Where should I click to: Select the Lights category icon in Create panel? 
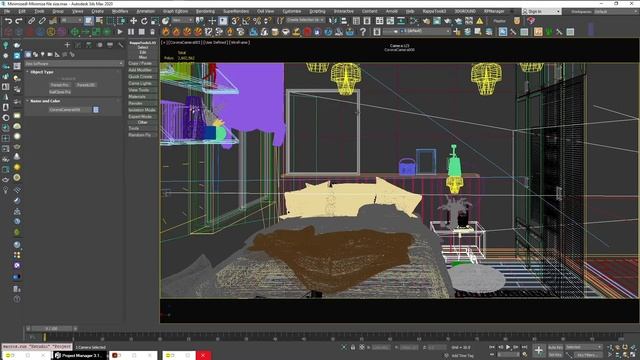click(x=42, y=54)
